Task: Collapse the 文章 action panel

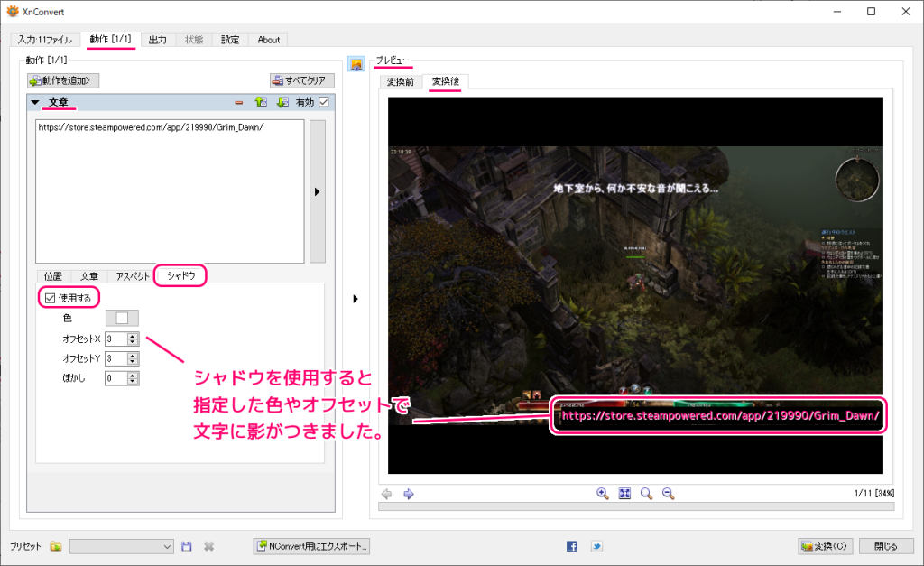Action: point(35,103)
